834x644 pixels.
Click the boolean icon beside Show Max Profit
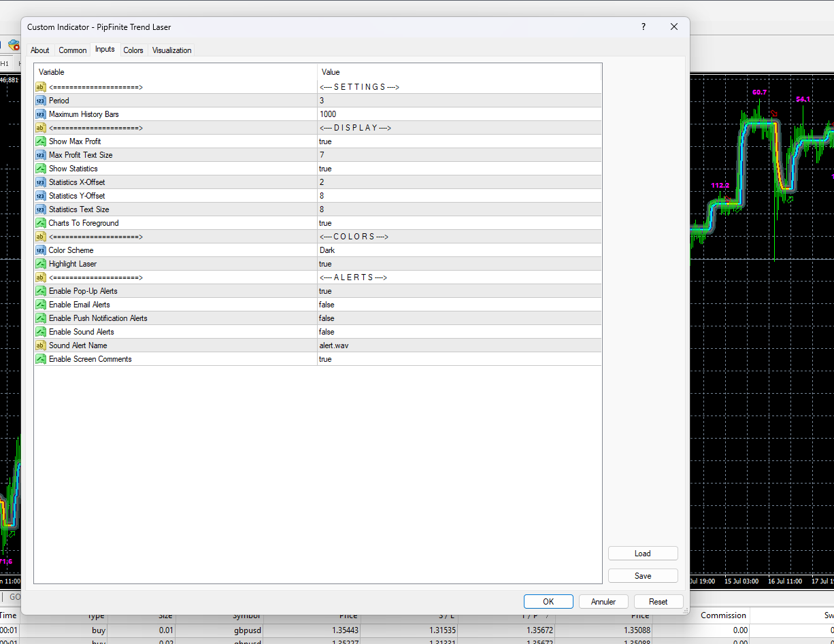click(x=40, y=141)
